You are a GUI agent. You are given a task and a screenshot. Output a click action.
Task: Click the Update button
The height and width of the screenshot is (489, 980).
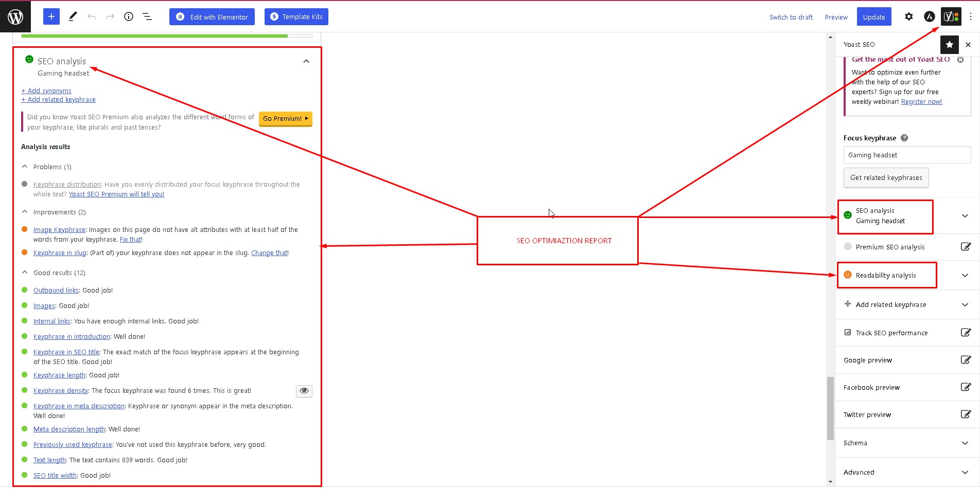(873, 16)
